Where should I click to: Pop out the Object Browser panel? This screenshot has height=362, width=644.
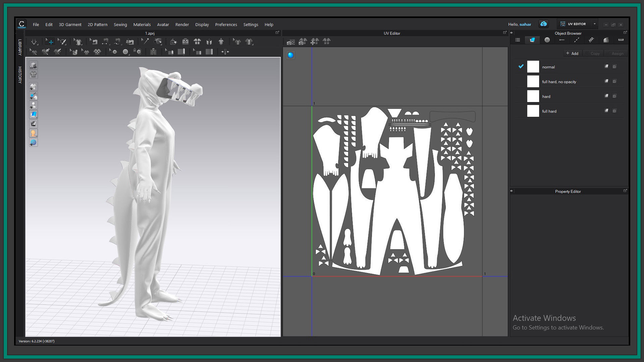(x=625, y=33)
